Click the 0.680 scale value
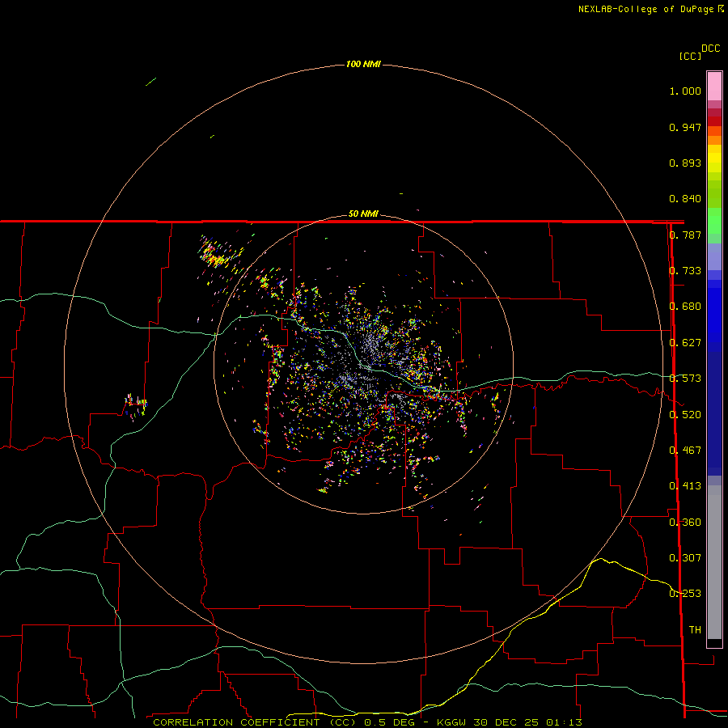 click(685, 307)
